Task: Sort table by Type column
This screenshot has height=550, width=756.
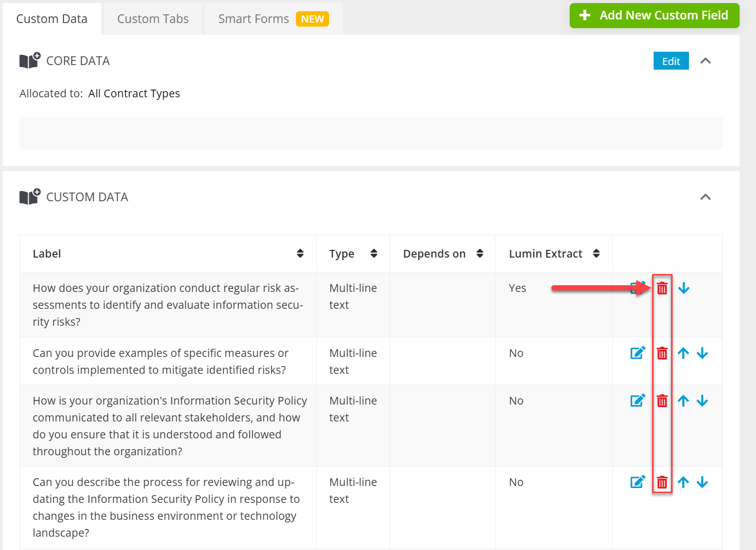Action: [x=374, y=253]
